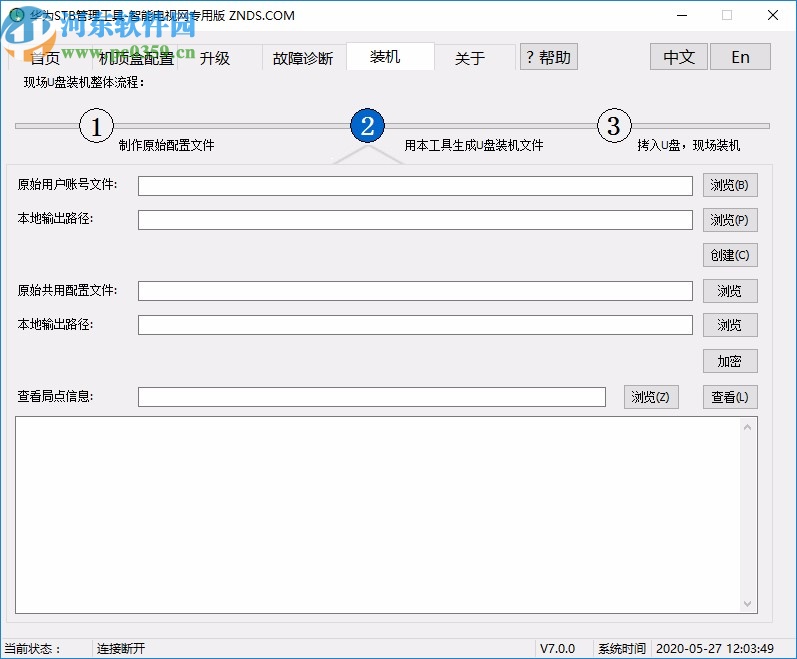This screenshot has width=797, height=659.
Task: Go to step 3 circle 拷入U盘
Action: [614, 125]
